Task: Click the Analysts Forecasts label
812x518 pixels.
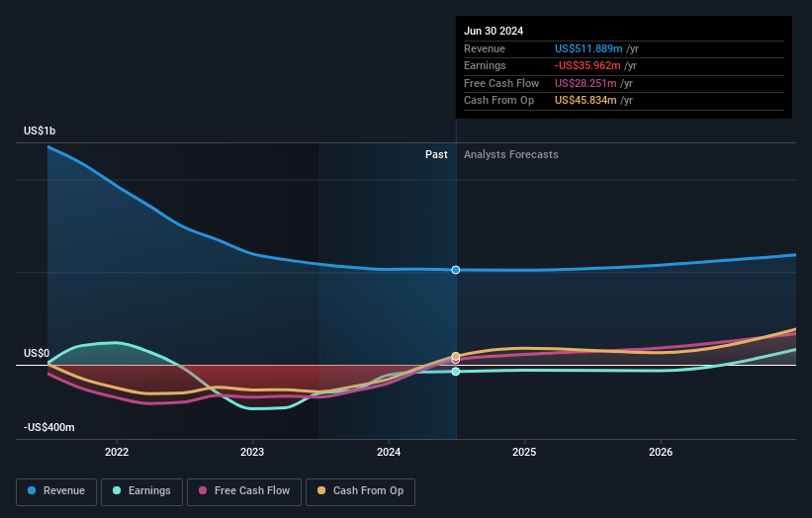Action: 511,155
